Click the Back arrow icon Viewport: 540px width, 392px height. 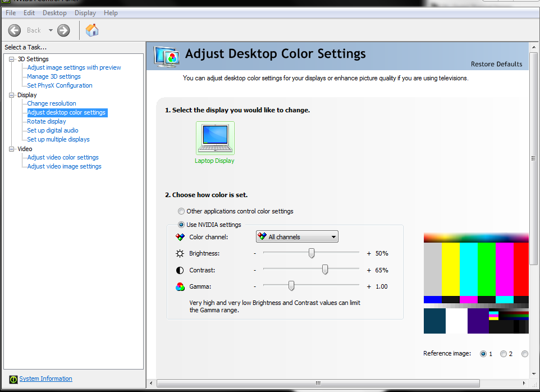(15, 30)
